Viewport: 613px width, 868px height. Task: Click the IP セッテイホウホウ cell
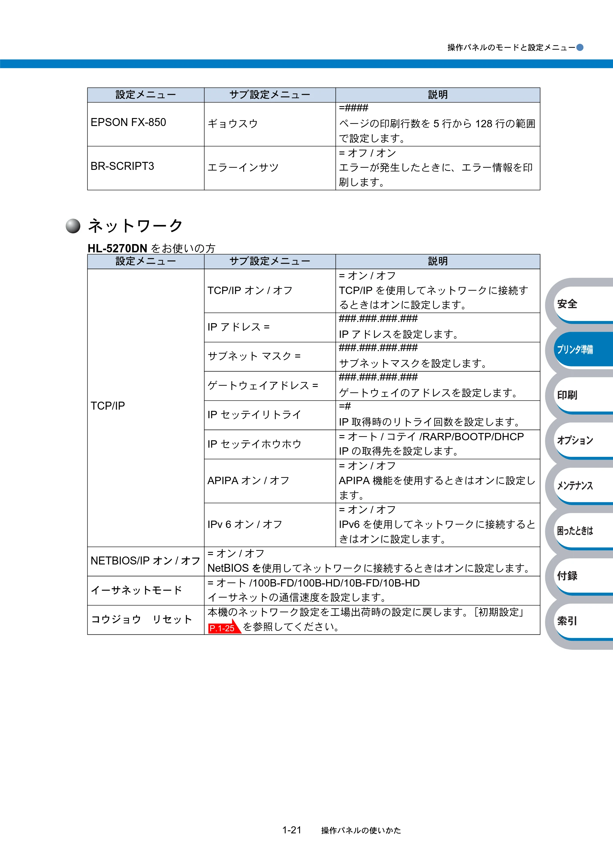(x=270, y=444)
